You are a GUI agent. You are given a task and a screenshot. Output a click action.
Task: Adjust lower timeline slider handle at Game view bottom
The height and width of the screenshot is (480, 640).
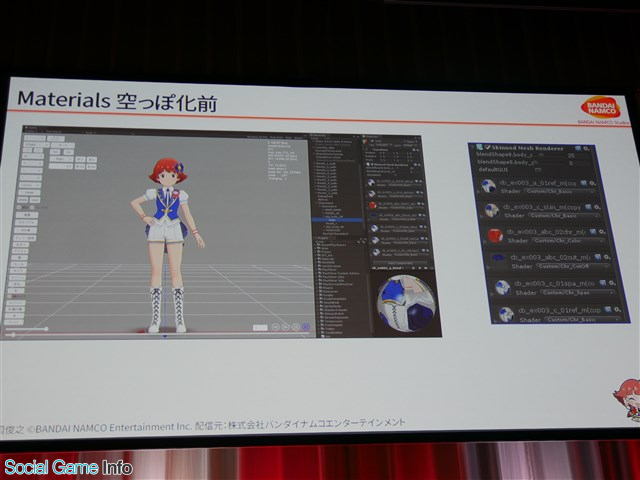[13, 334]
